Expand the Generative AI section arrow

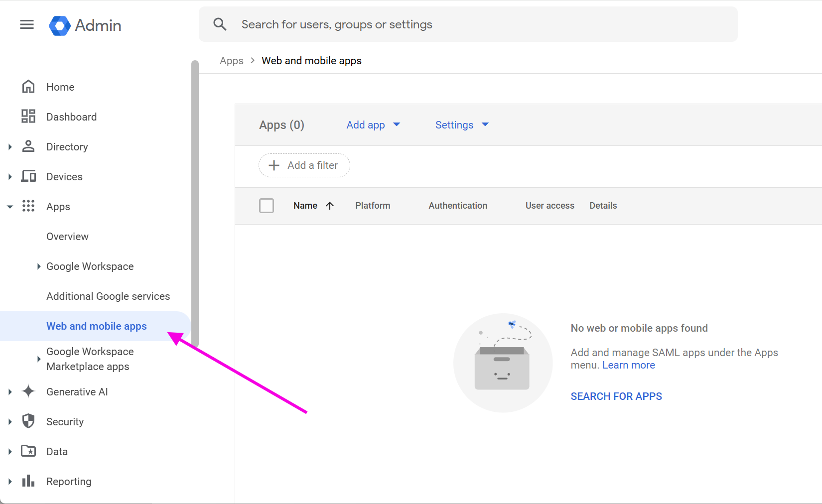tap(10, 392)
